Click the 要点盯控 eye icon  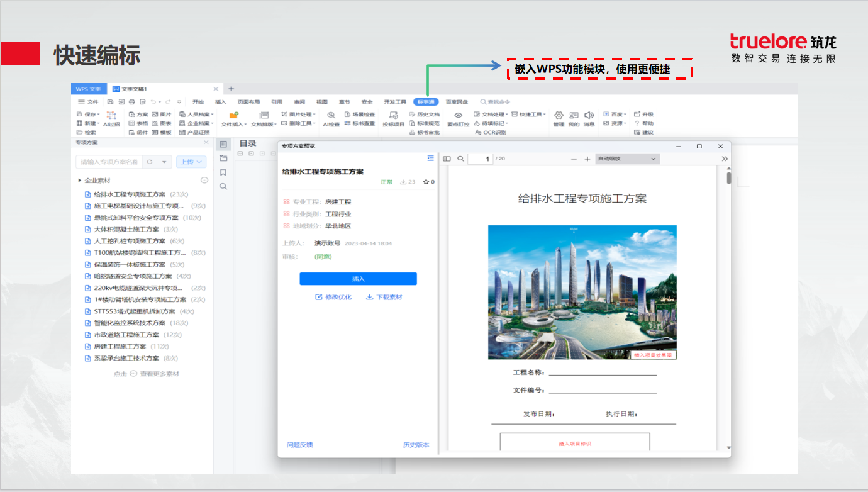coord(459,119)
